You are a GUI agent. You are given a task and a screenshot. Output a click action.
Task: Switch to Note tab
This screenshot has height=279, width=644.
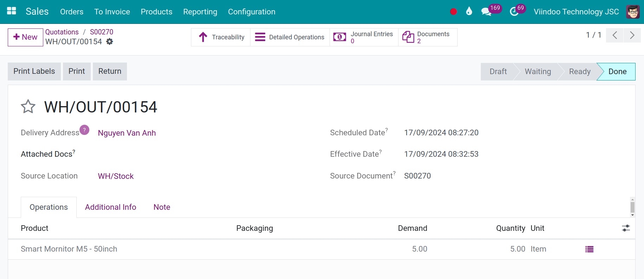point(162,207)
